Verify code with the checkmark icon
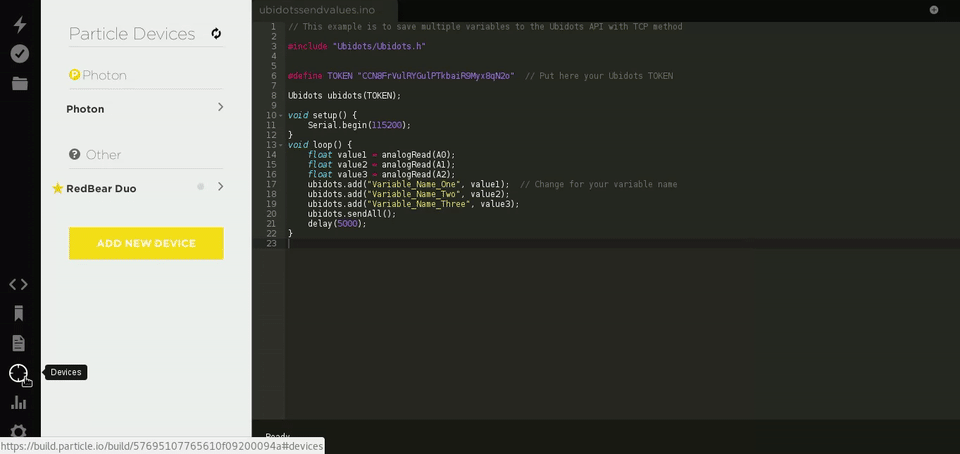Viewport: 960px width, 454px height. [20, 54]
